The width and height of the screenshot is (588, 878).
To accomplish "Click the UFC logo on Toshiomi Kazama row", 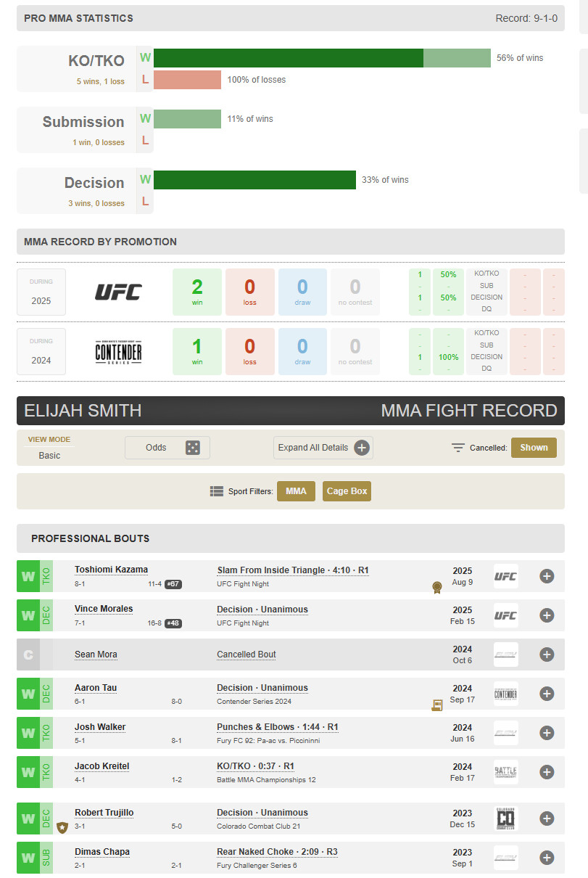I will [x=505, y=576].
